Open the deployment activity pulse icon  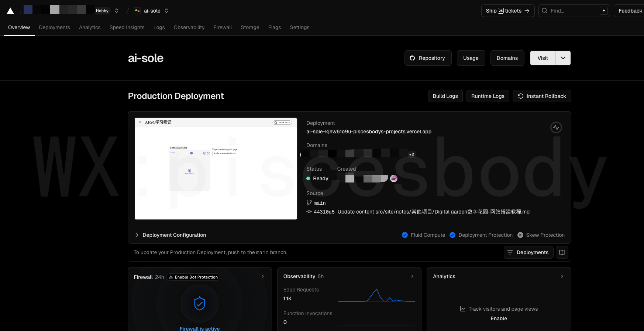click(556, 127)
